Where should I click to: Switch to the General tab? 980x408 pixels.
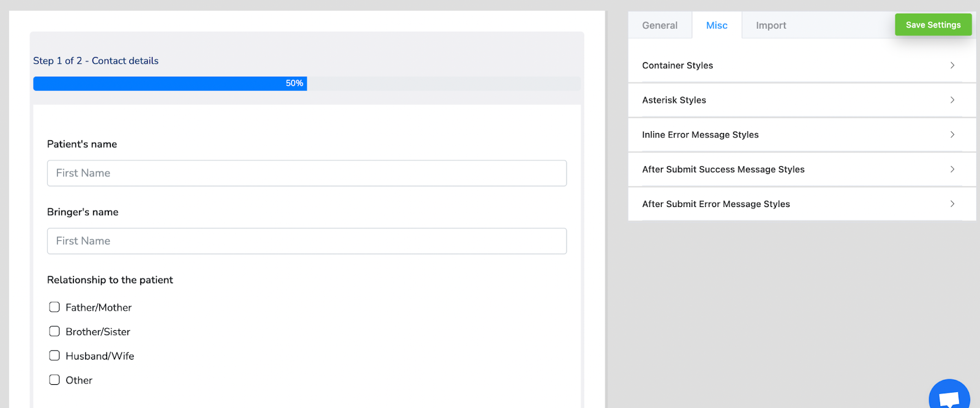[x=660, y=25]
